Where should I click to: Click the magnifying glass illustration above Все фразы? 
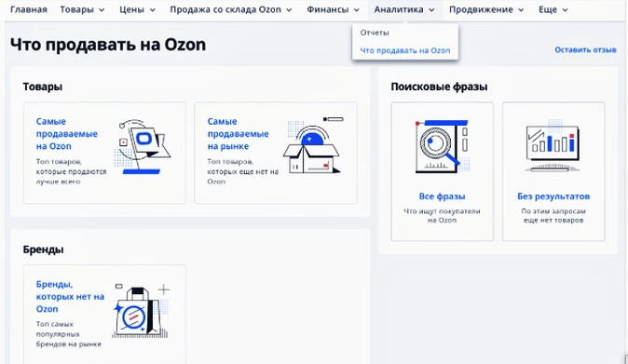click(x=442, y=146)
